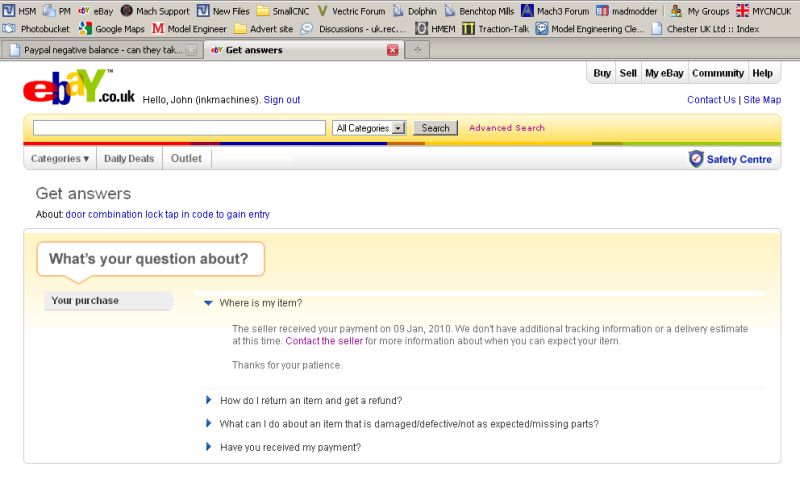This screenshot has height=504, width=800.
Task: Open the Chester UK Ltd :: Index bookmark
Action: coord(705,29)
